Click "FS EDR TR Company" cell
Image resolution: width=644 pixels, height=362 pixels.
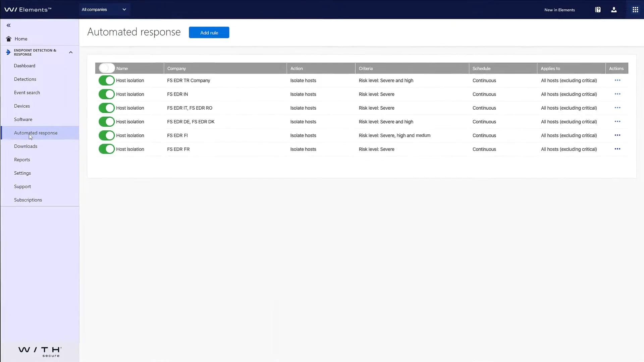click(x=189, y=80)
